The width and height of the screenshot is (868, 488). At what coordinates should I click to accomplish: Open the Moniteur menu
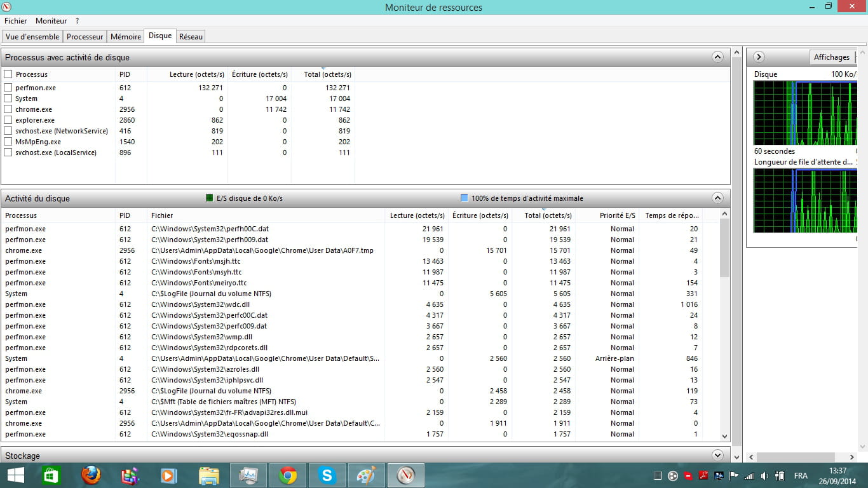click(51, 21)
